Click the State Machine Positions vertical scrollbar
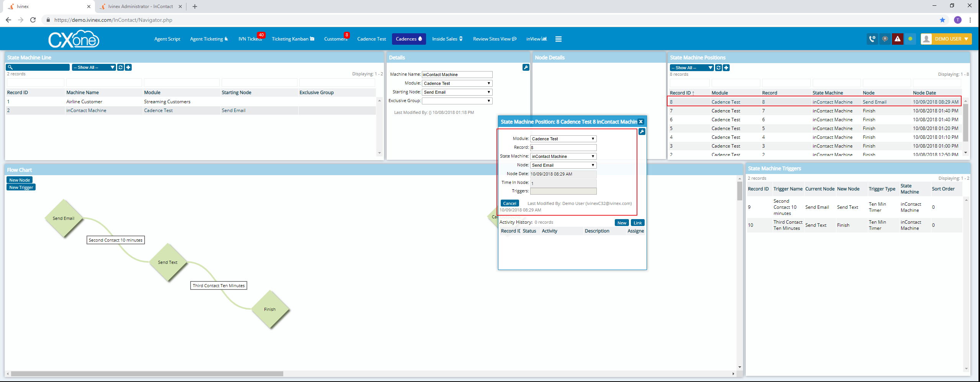This screenshot has width=980, height=382. point(965,123)
